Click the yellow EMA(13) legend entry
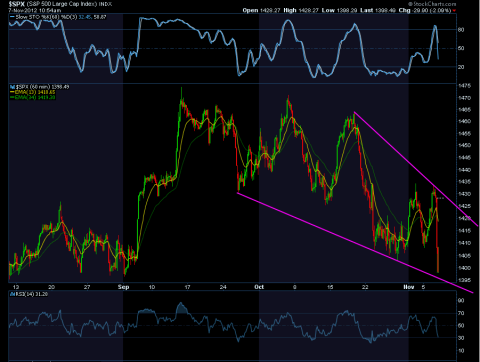The width and height of the screenshot is (480, 362). (x=33, y=92)
